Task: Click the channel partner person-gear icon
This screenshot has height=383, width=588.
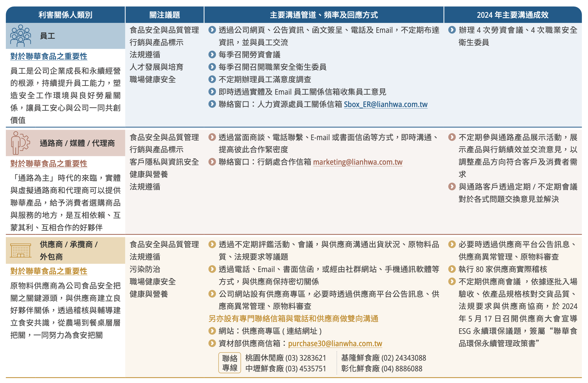Action: tap(20, 143)
